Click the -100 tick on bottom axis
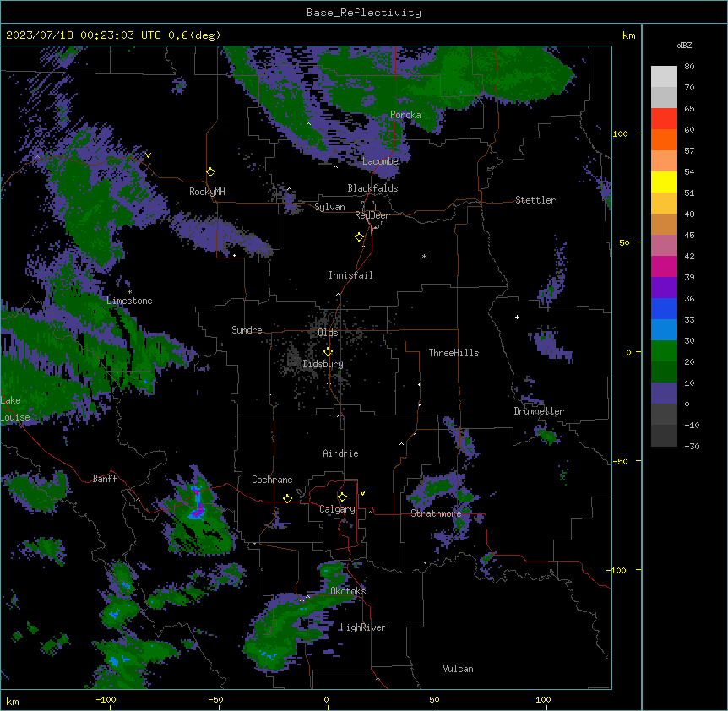 [x=106, y=699]
